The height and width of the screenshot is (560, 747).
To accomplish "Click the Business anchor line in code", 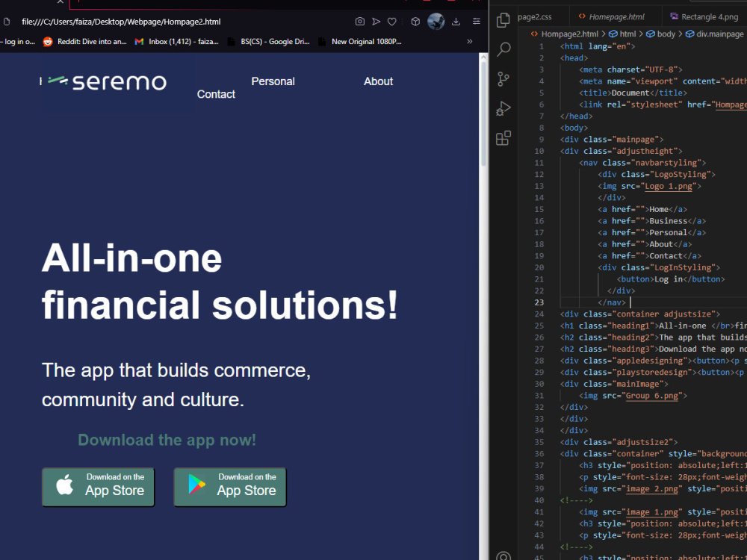I will coord(651,221).
